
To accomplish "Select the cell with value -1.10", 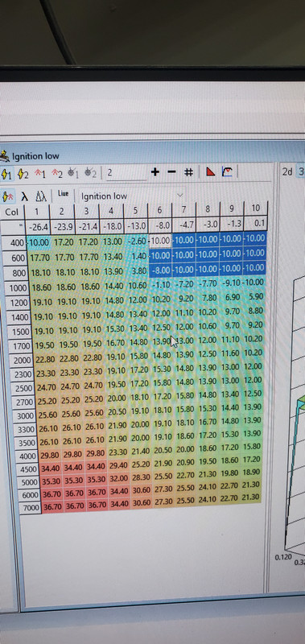I will [x=162, y=285].
